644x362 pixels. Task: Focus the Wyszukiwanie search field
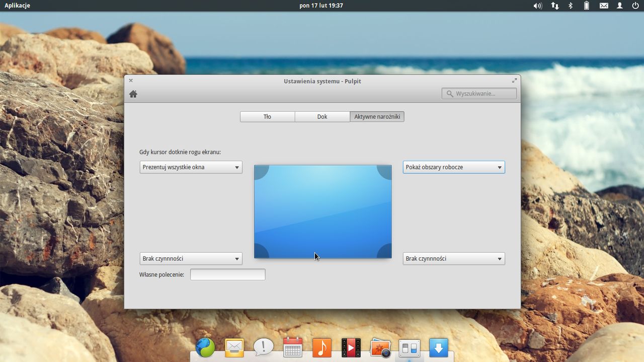tap(479, 94)
